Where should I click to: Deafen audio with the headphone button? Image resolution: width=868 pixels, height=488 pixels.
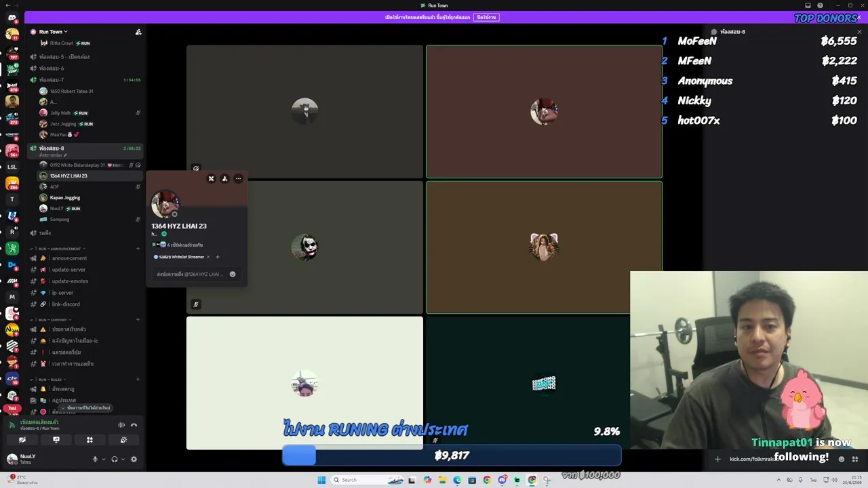115,459
